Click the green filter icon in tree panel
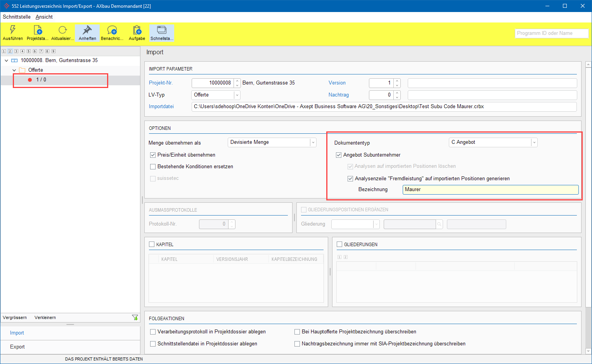This screenshot has height=364, width=592. (135, 317)
